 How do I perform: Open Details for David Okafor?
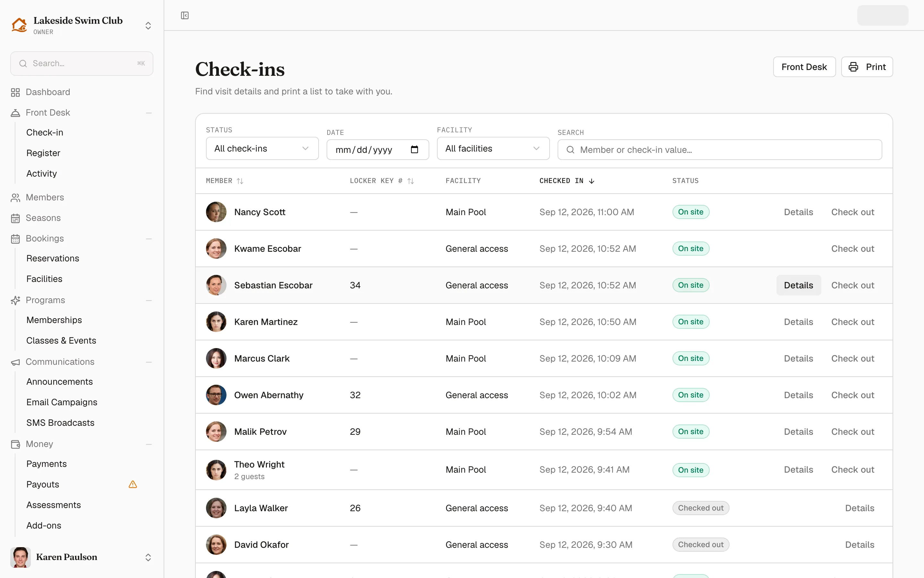point(860,545)
